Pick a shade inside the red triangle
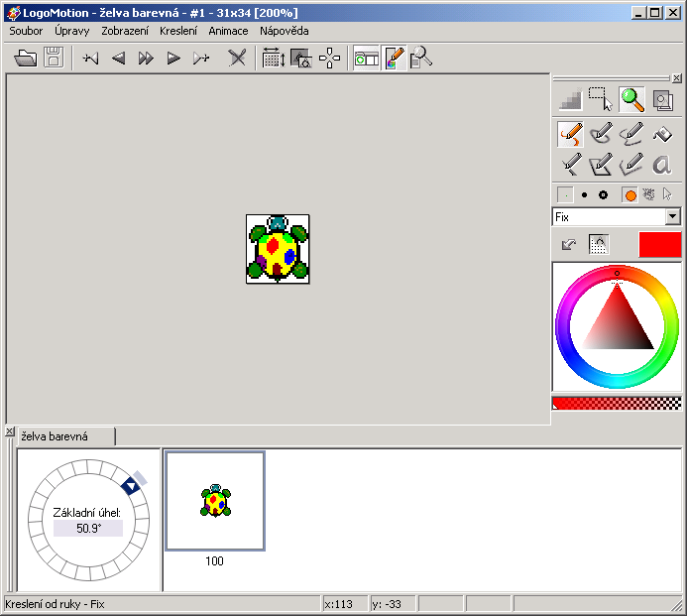The width and height of the screenshot is (687, 616). point(618,324)
